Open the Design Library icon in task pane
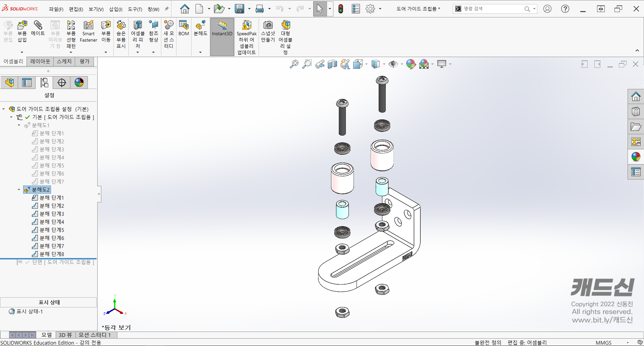 [636, 111]
